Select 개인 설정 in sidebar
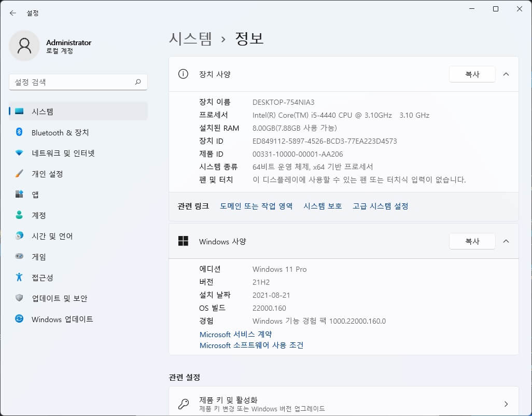Image resolution: width=532 pixels, height=416 pixels. click(78, 174)
